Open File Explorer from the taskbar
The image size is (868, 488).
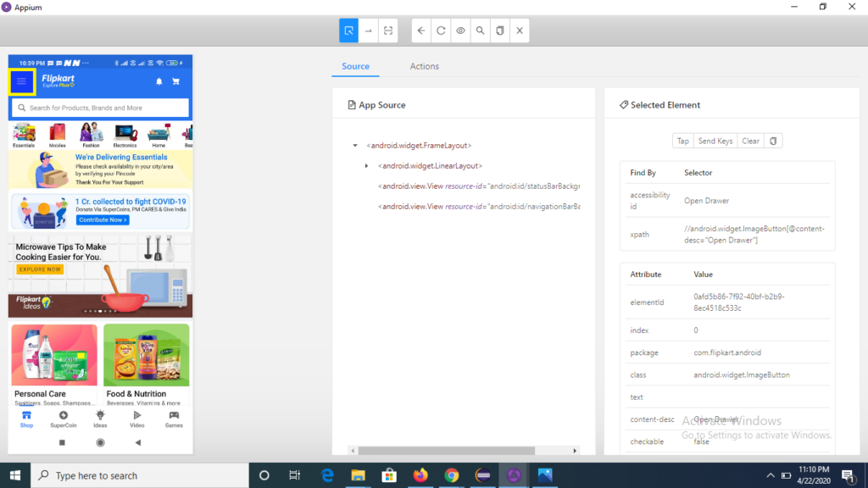tap(359, 475)
